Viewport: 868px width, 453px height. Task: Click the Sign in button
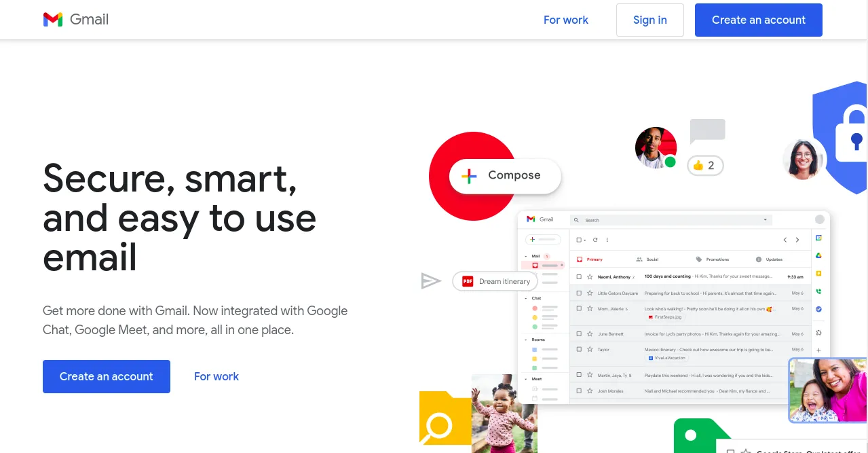649,20
